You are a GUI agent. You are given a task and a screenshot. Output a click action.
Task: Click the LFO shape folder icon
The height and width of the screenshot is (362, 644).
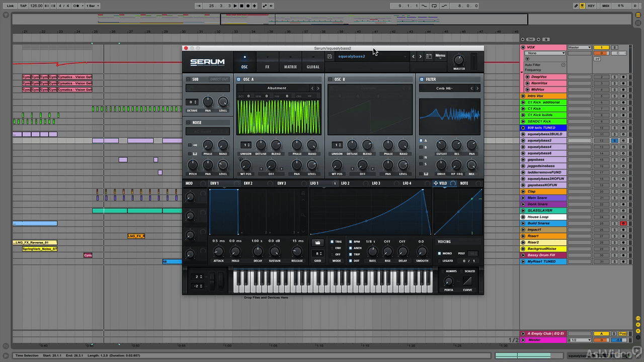click(317, 243)
